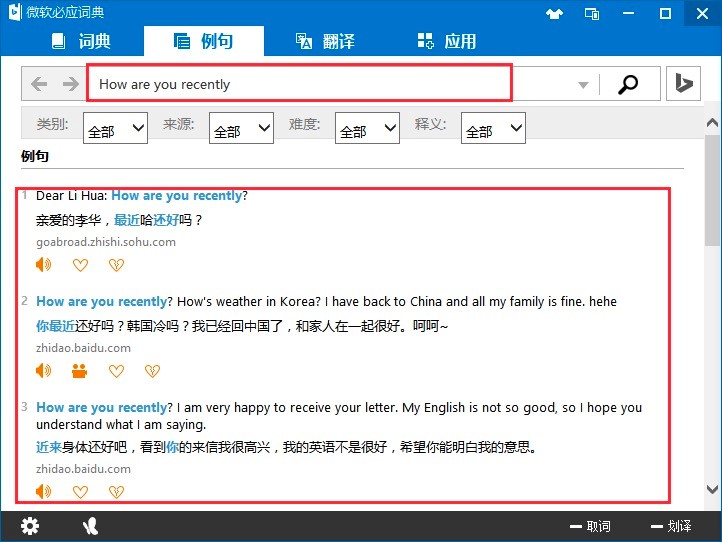
Task: Click highlighted word 最近 in first translation
Action: pyautogui.click(x=127, y=220)
